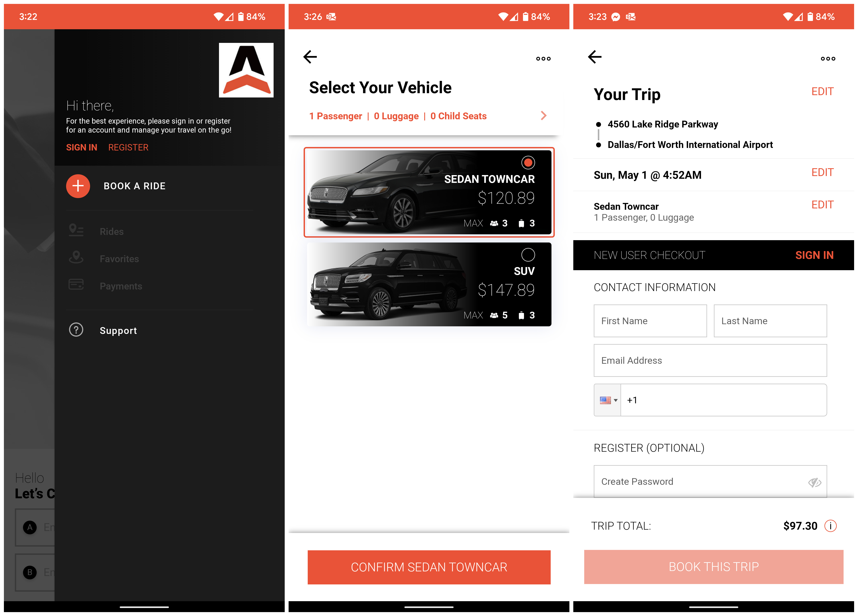Open the country code flag dropdown
Image resolution: width=858 pixels, height=616 pixels.
(608, 400)
